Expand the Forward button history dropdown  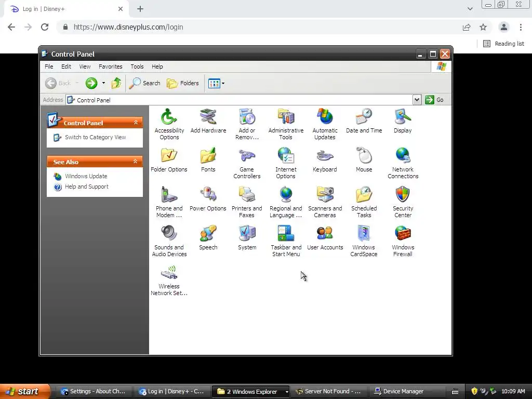click(x=103, y=83)
